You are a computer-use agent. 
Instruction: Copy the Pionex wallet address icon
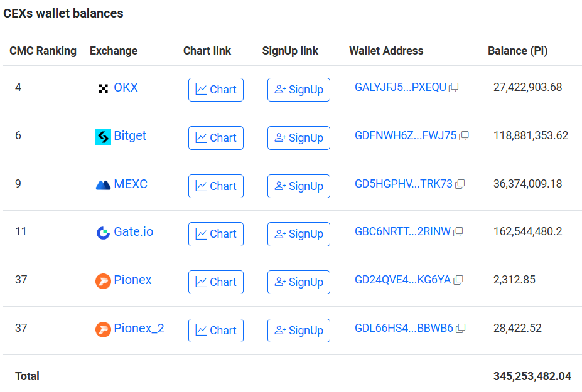(x=458, y=280)
